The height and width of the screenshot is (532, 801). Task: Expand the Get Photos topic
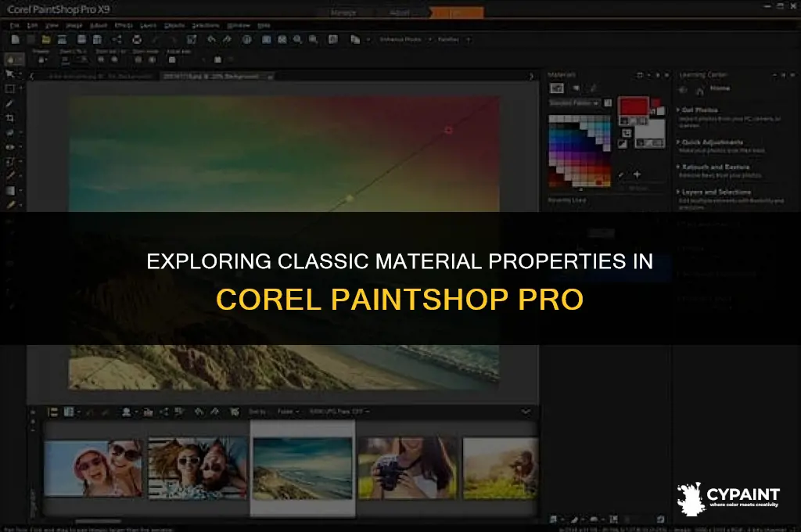[x=697, y=110]
